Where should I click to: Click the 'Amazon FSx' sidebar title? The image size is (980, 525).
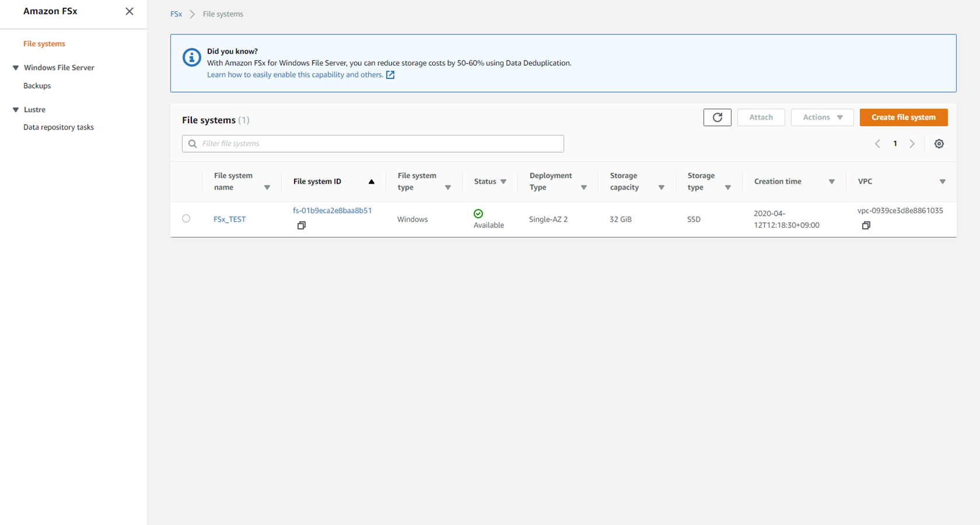point(50,11)
